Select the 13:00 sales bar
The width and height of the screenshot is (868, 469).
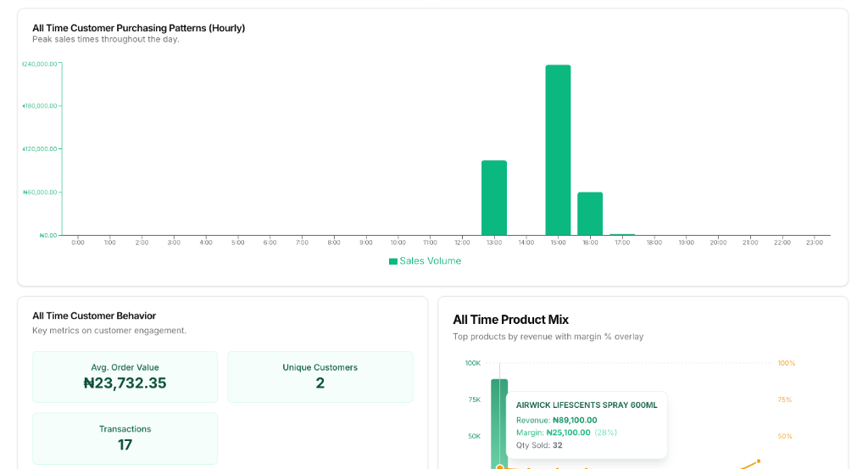(x=493, y=198)
